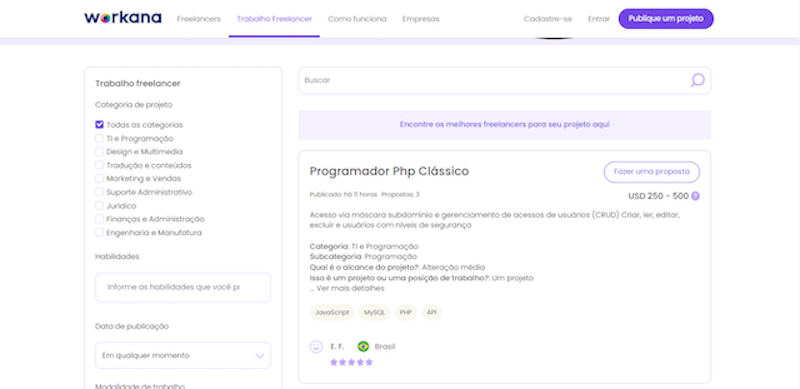Viewport: 800px width, 389px height.
Task: Select the Empresas menu item
Action: [421, 19]
